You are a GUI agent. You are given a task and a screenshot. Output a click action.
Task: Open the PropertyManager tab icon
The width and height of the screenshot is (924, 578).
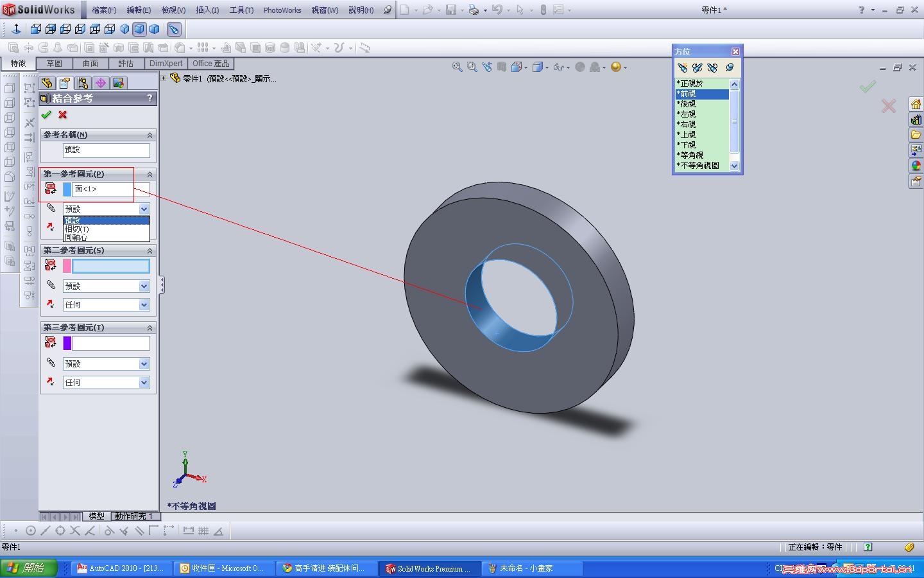click(65, 83)
